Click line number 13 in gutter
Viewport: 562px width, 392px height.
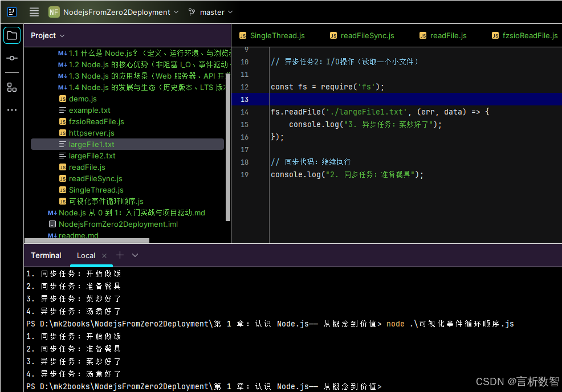click(245, 100)
